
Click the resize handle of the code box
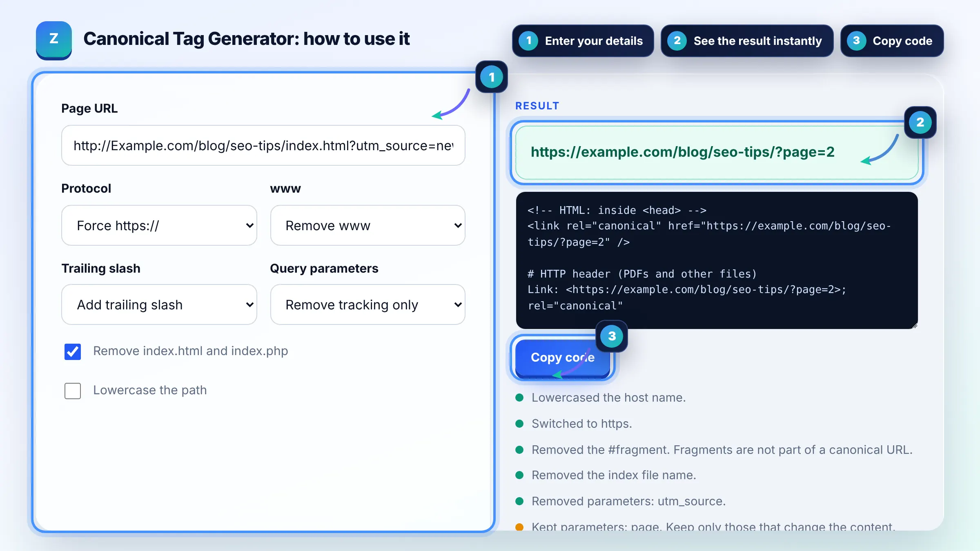(914, 325)
